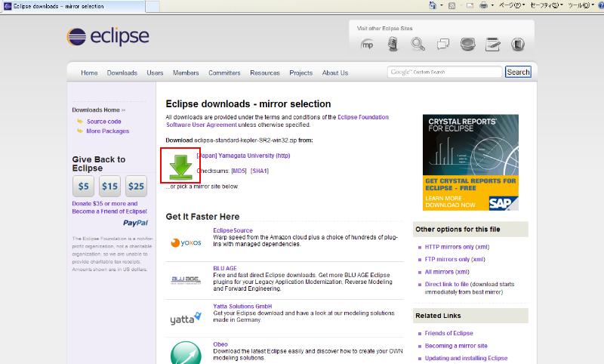Screen dimensions: 604x364
Task: Open Members in site navigation
Action: pyautogui.click(x=186, y=72)
